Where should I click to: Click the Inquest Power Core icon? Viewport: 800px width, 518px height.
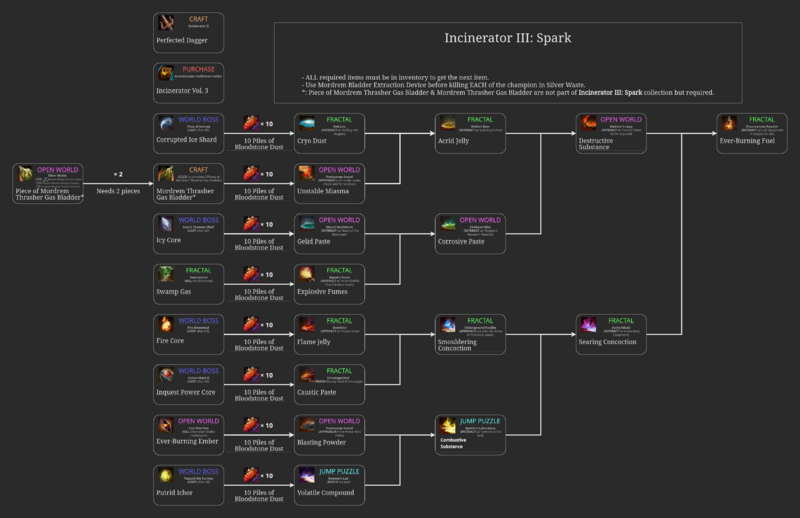point(166,375)
